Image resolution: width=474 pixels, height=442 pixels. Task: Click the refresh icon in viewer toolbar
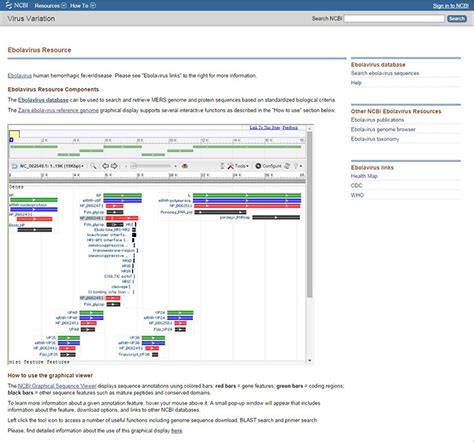287,166
